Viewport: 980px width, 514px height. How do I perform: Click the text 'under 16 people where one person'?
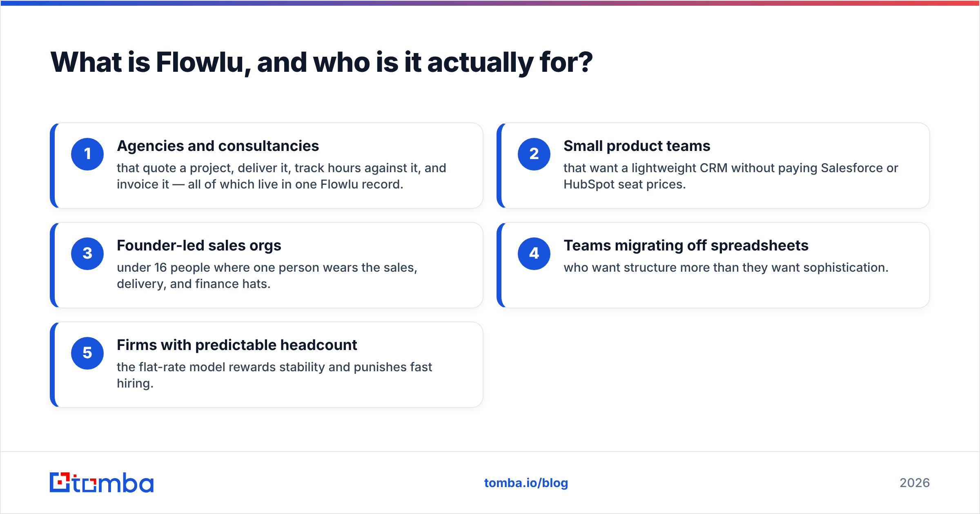coord(216,268)
